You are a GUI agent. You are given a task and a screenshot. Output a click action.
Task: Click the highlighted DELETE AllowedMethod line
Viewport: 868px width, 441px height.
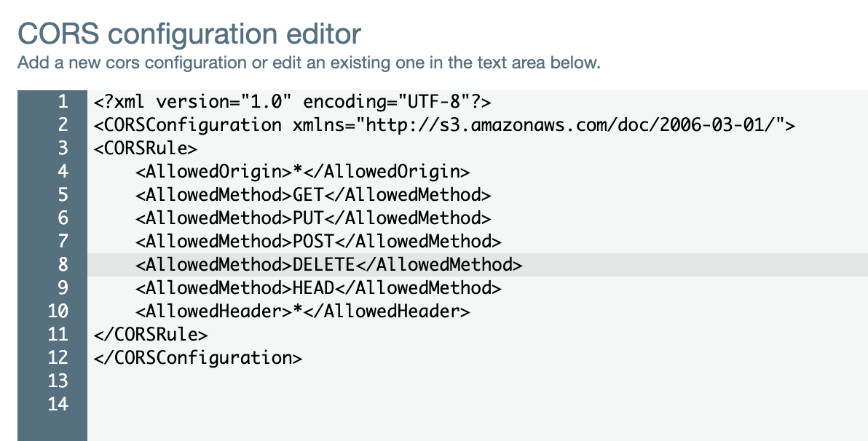[x=328, y=264]
